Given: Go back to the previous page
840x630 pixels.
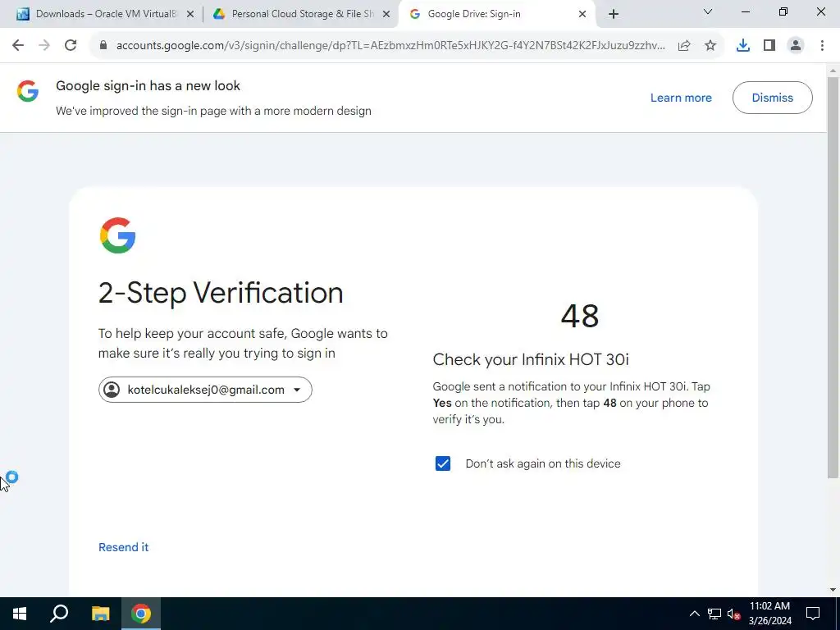Looking at the screenshot, I should [18, 46].
